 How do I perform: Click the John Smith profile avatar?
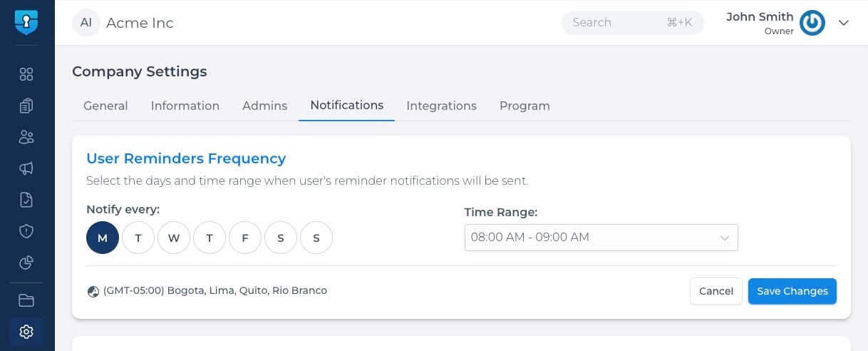pyautogui.click(x=812, y=23)
